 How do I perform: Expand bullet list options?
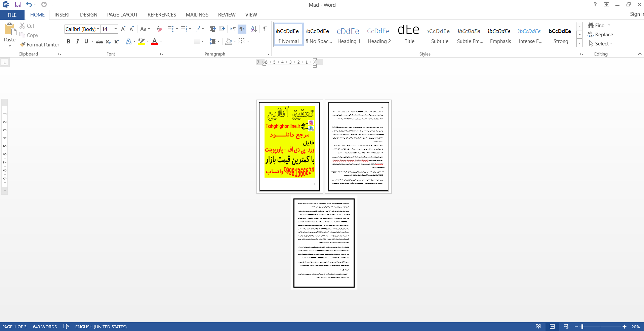click(x=177, y=29)
